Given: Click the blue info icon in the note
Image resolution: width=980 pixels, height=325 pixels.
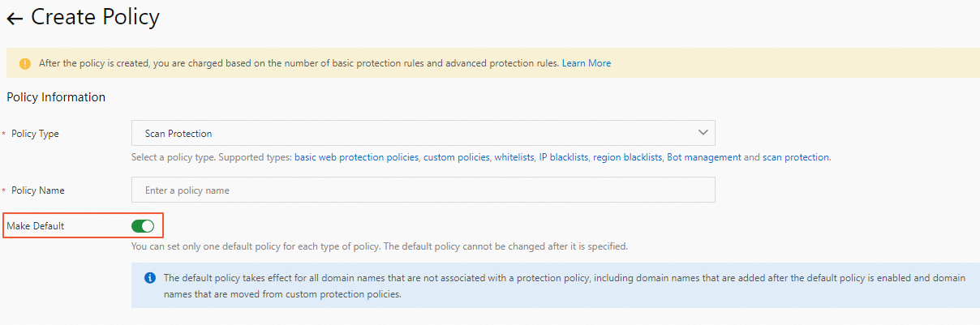Looking at the screenshot, I should pos(149,278).
